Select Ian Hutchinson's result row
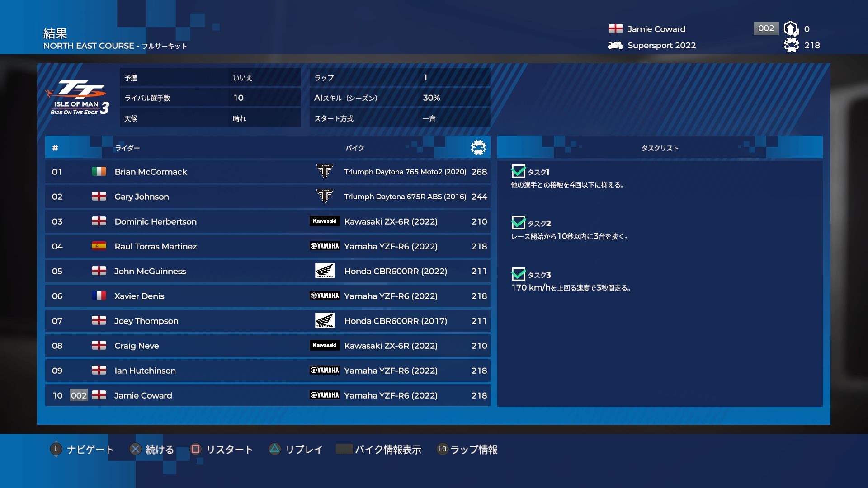868x488 pixels. [x=268, y=371]
